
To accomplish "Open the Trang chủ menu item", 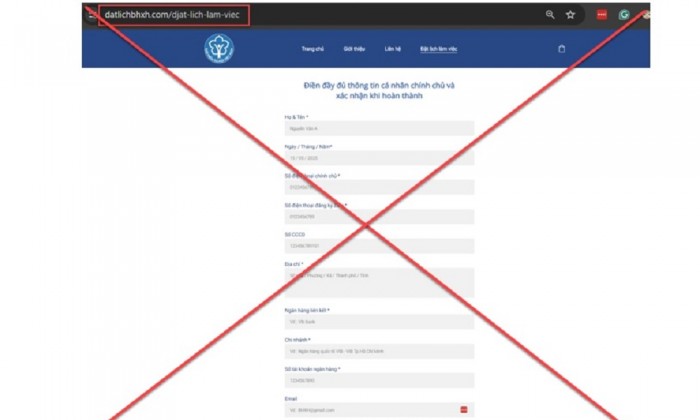I will pyautogui.click(x=312, y=49).
